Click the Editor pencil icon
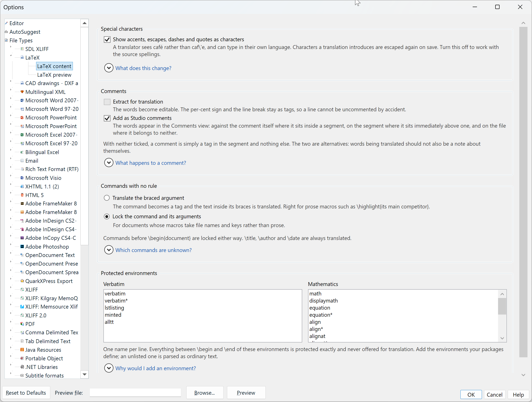The image size is (532, 402). pos(6,23)
